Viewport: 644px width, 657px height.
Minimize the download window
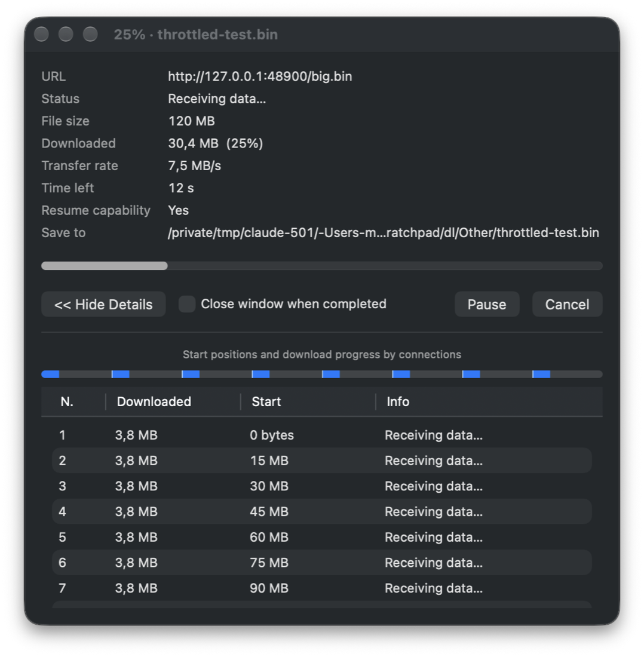(x=66, y=35)
